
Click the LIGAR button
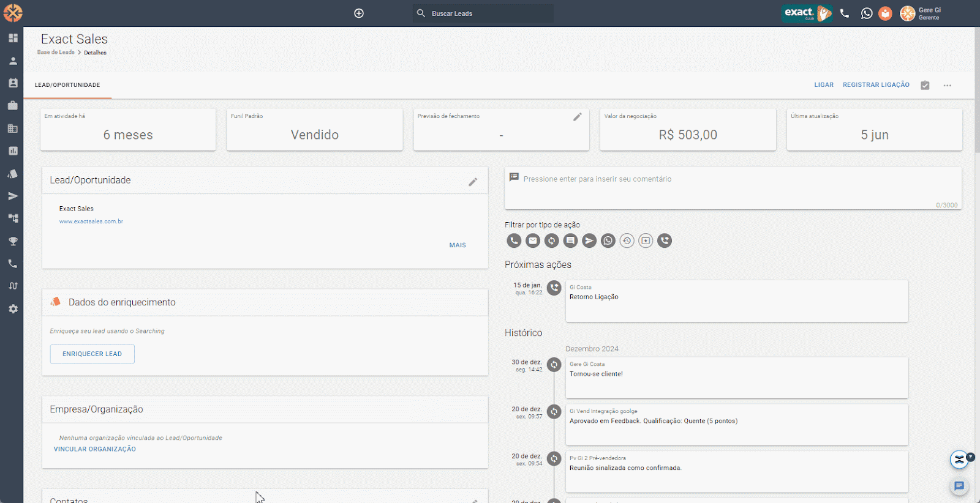[824, 85]
